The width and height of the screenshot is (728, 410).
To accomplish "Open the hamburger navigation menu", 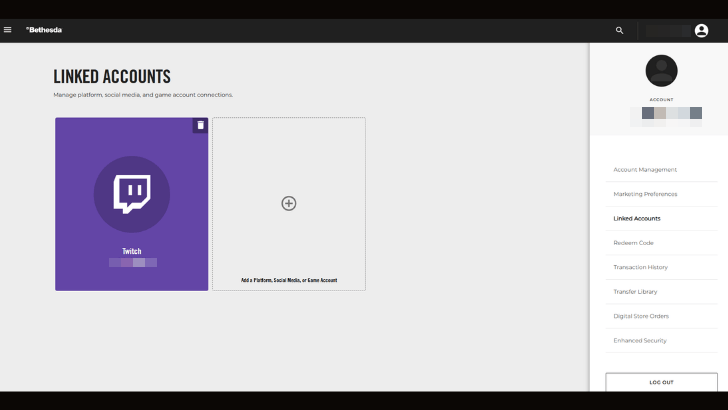I will (x=8, y=30).
